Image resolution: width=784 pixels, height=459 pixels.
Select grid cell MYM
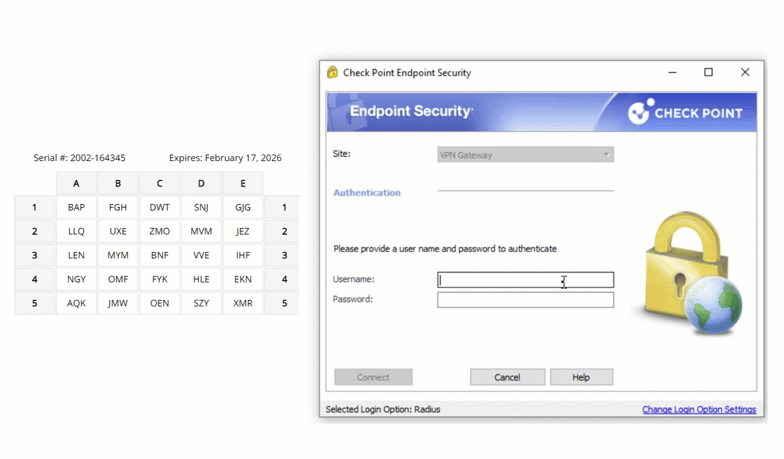tap(118, 255)
